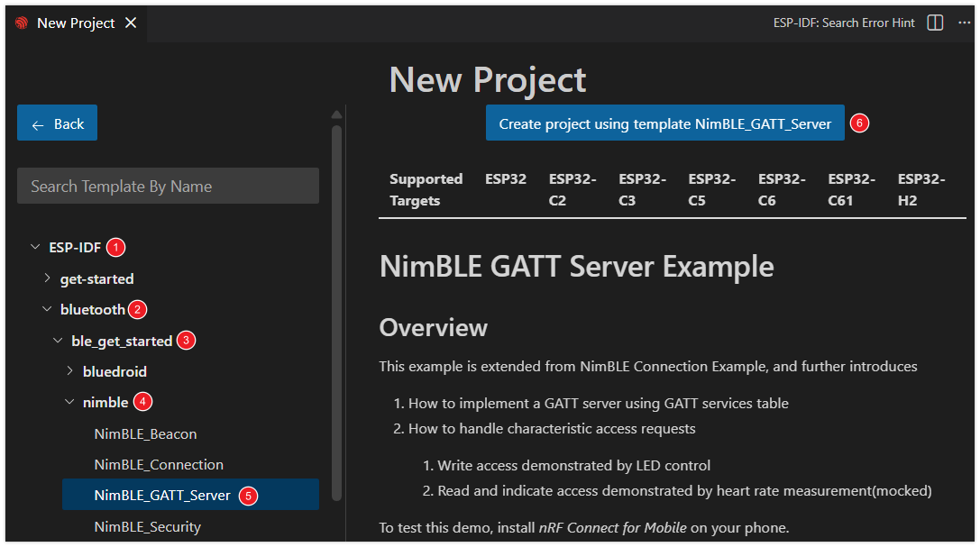The width and height of the screenshot is (980, 547).
Task: Collapse the nimble folder
Action: pyautogui.click(x=70, y=402)
